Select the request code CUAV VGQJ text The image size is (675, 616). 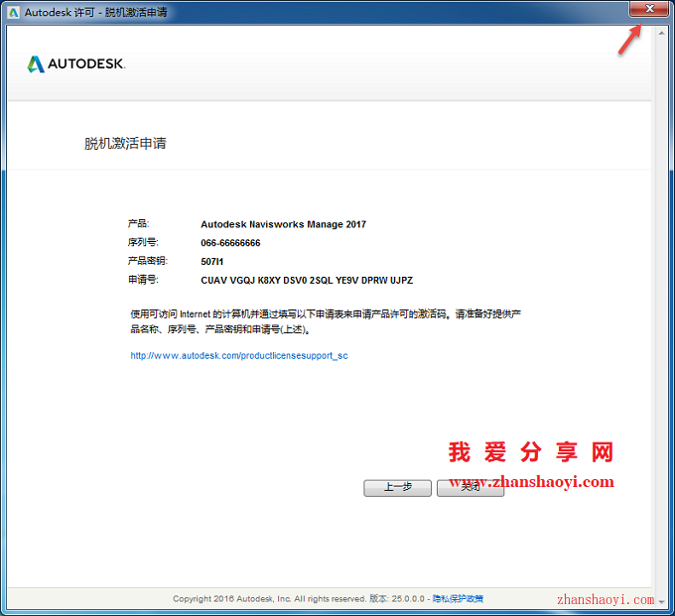[307, 281]
